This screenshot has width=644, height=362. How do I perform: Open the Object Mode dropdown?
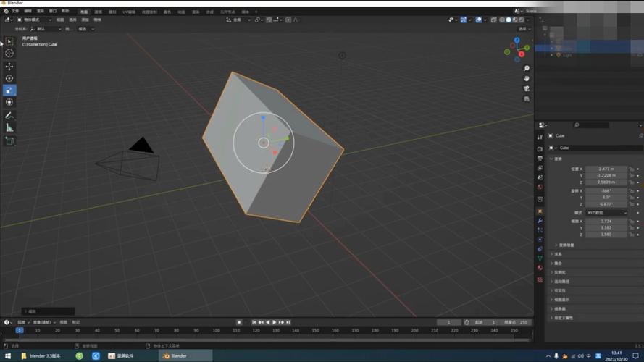34,20
